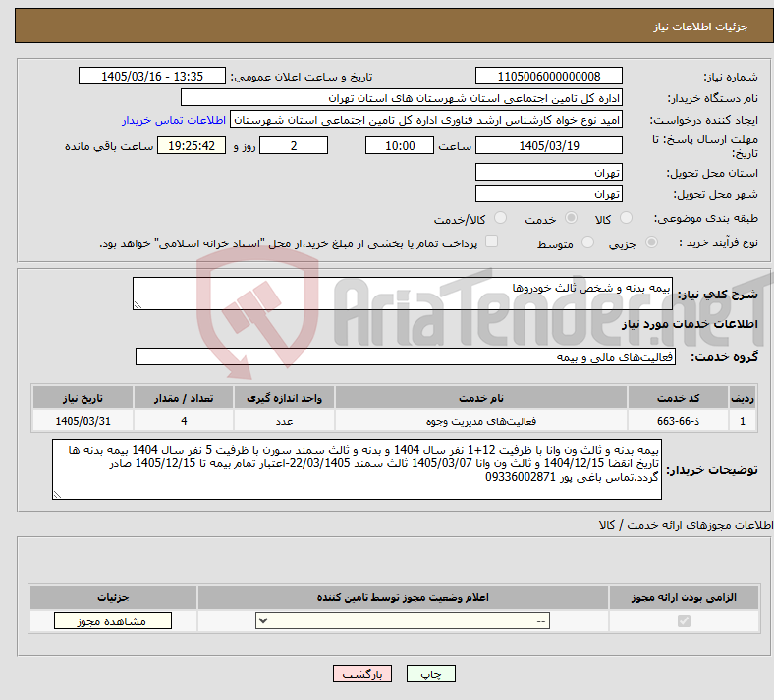Click the deadline date field 1405/03/19
This screenshot has width=774, height=700.
tap(548, 145)
